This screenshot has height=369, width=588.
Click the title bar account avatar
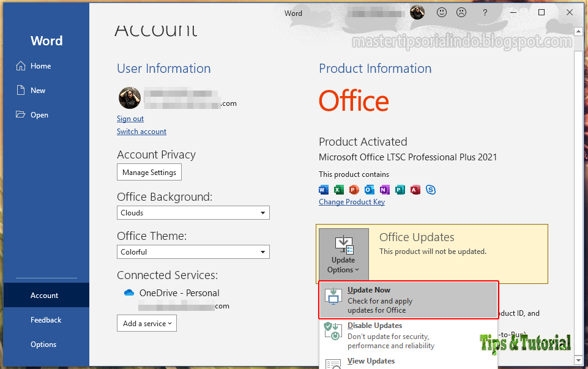coord(417,12)
